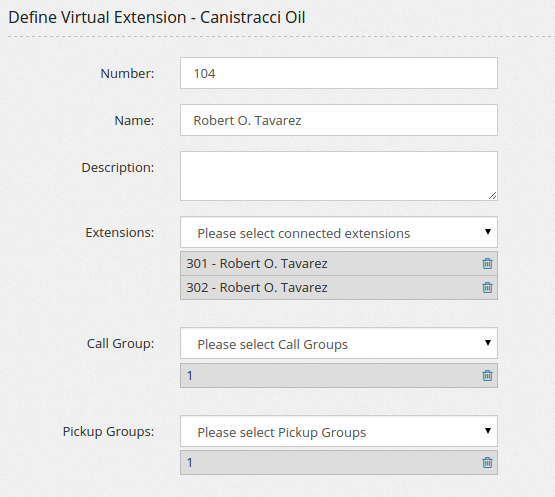Click the Define Virtual Extension heading

coord(157,17)
